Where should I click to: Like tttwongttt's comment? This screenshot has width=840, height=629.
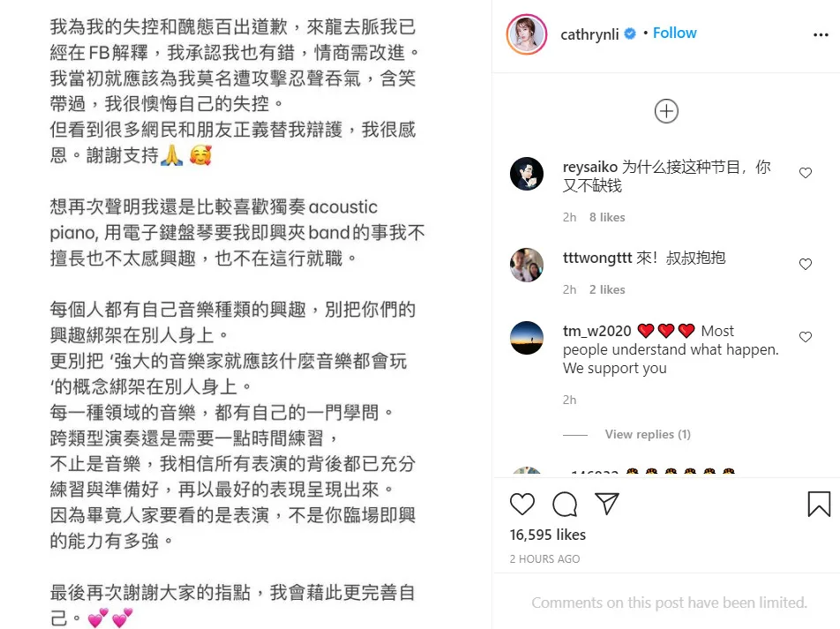coord(806,264)
